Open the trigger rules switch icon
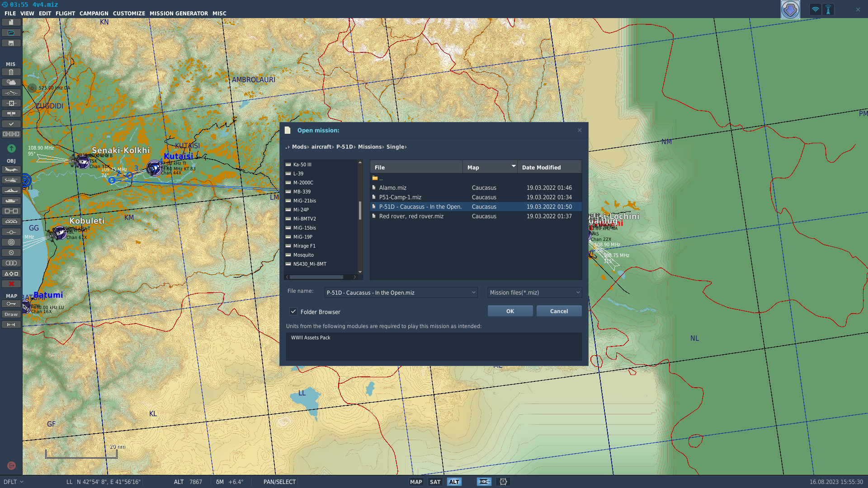 point(11,93)
